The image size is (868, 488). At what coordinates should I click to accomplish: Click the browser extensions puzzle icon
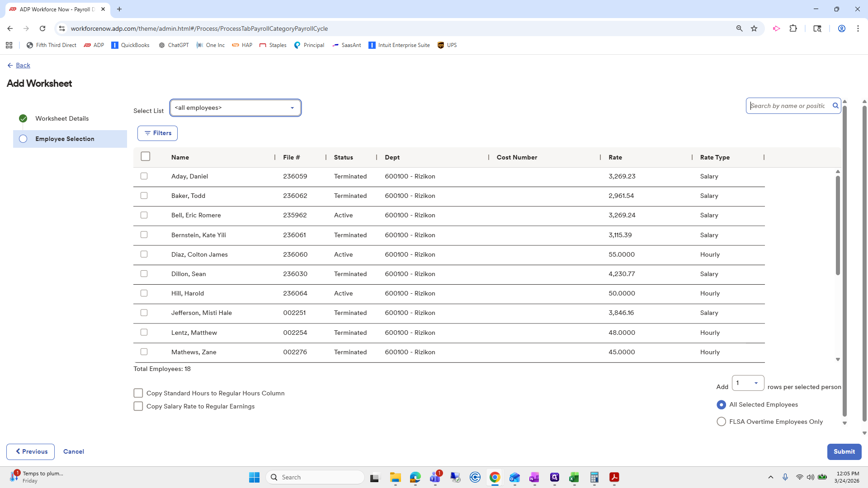(794, 28)
